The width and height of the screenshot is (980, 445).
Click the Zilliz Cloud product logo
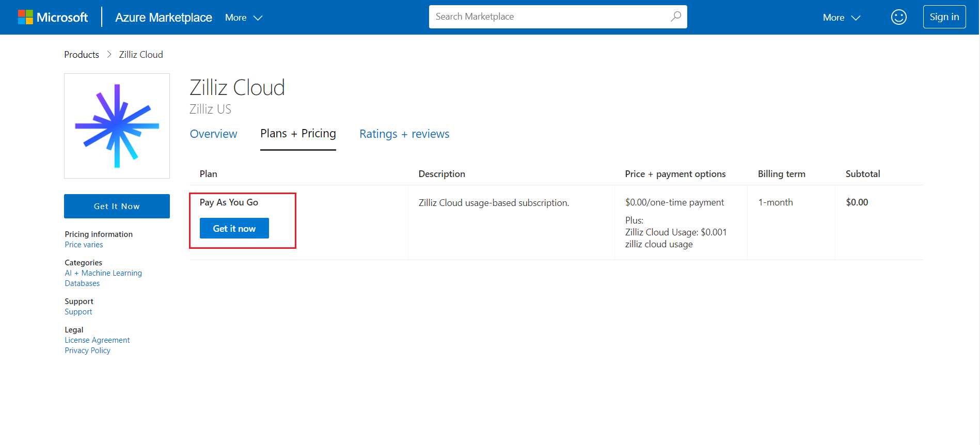tap(117, 126)
